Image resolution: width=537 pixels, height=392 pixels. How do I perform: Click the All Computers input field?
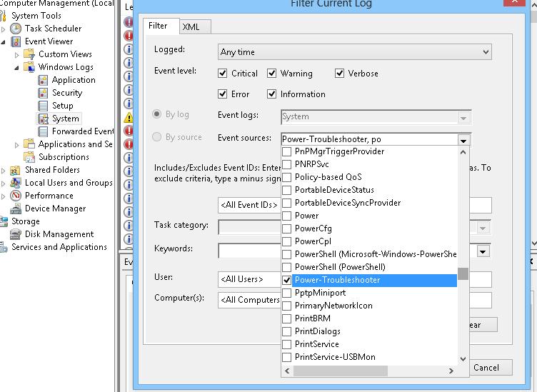click(249, 300)
